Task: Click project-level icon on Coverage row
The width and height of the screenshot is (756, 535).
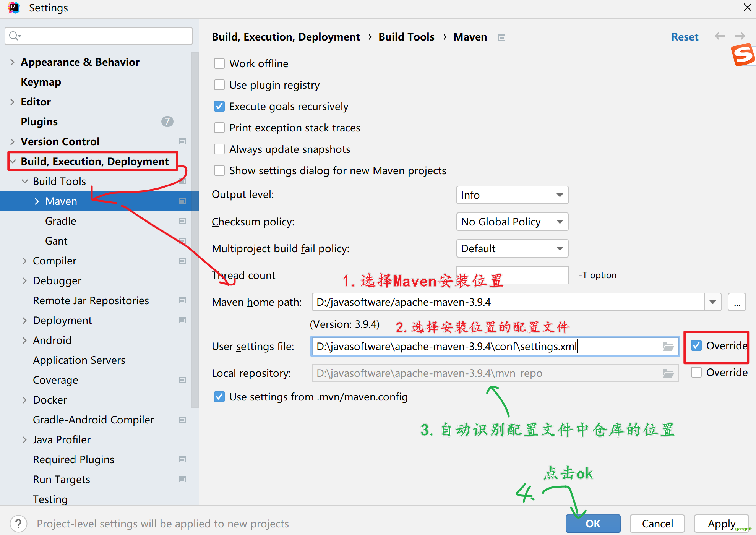Action: click(x=182, y=380)
